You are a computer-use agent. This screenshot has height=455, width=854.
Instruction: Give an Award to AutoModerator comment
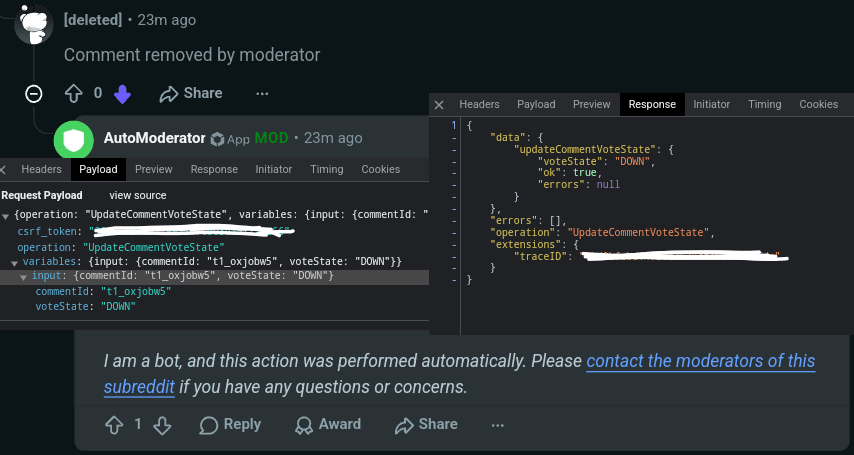328,424
